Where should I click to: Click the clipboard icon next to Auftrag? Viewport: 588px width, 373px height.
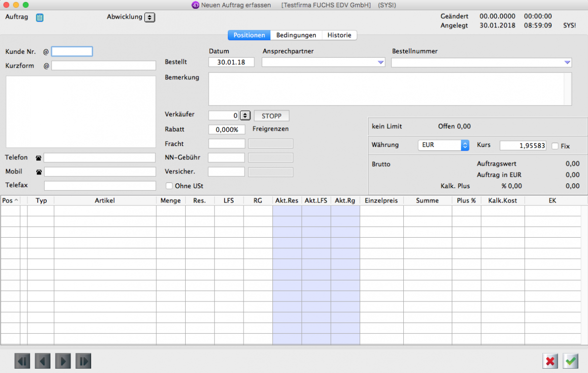point(40,18)
